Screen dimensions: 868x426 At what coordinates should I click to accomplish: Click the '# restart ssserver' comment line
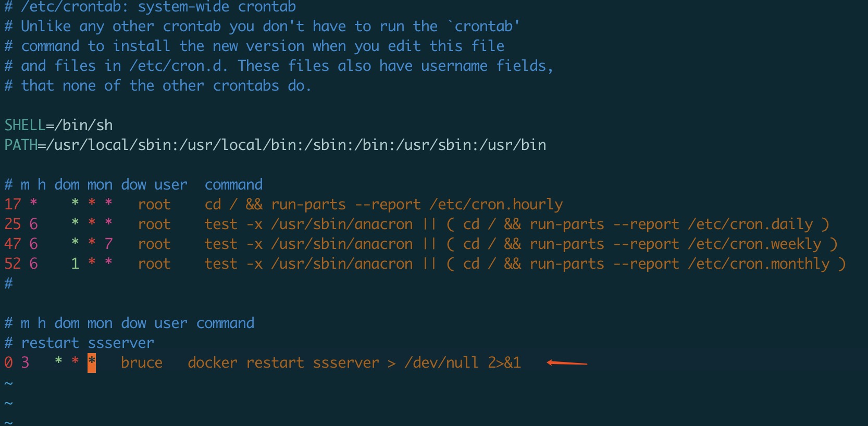coord(79,343)
